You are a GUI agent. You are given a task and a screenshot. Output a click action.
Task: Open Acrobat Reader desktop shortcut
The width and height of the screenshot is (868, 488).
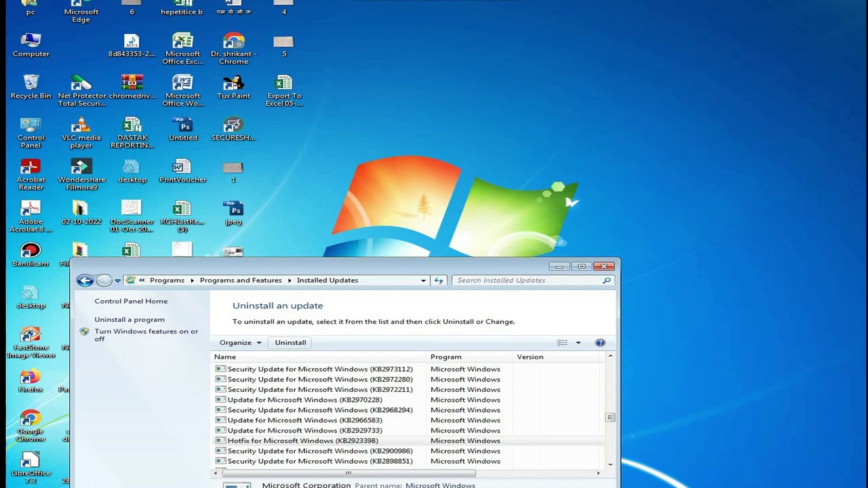click(x=31, y=174)
